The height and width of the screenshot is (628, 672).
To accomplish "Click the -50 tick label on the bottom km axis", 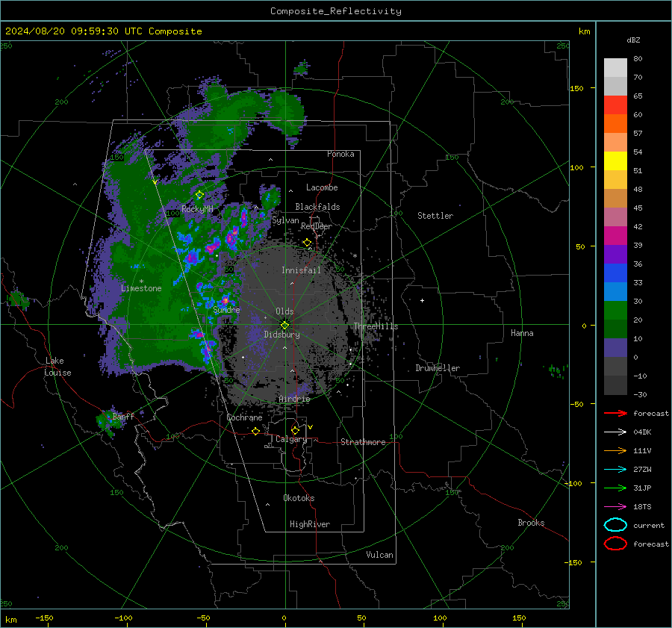I will pos(203,618).
